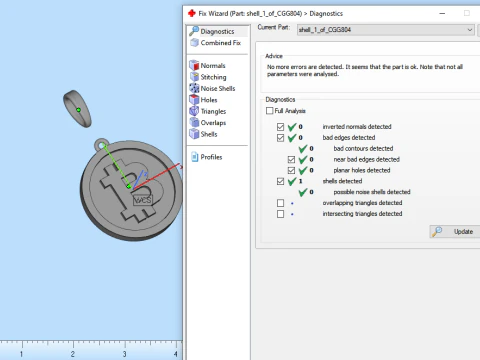The width and height of the screenshot is (480, 360).
Task: Click the Update button
Action: (x=455, y=231)
